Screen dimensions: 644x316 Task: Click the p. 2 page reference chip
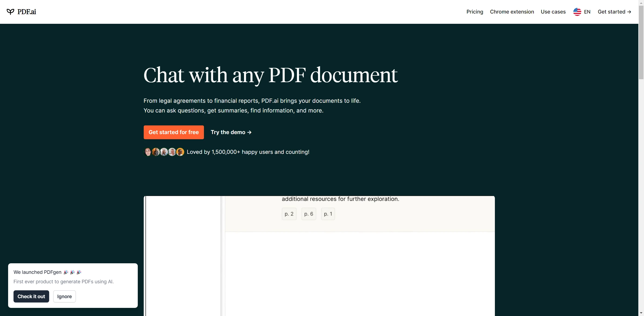(x=289, y=214)
